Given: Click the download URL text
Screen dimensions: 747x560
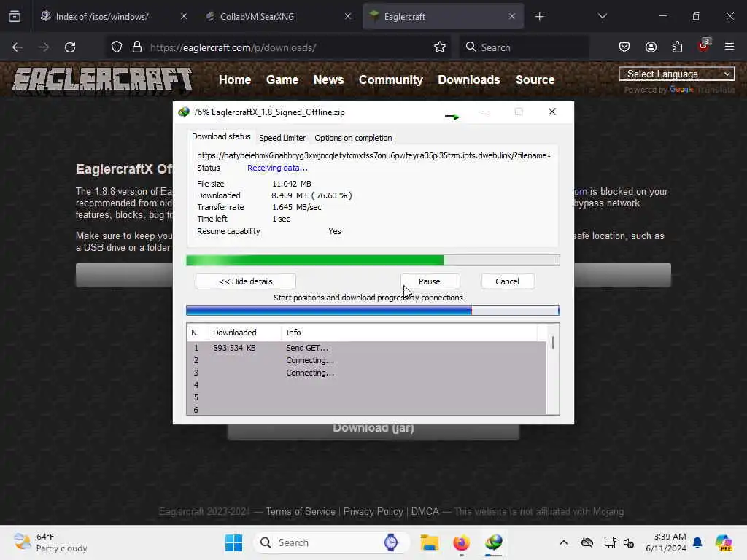Looking at the screenshot, I should click(x=373, y=155).
